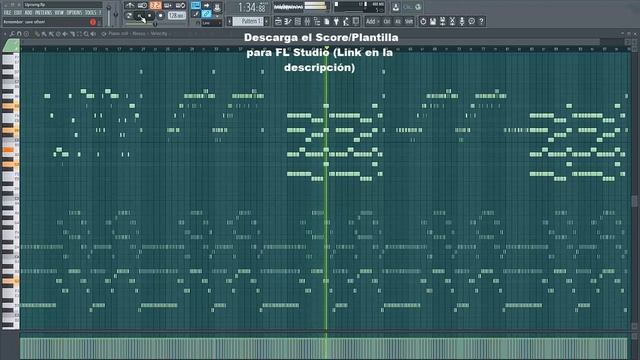
Task: Click the record button
Action: coord(160,16)
